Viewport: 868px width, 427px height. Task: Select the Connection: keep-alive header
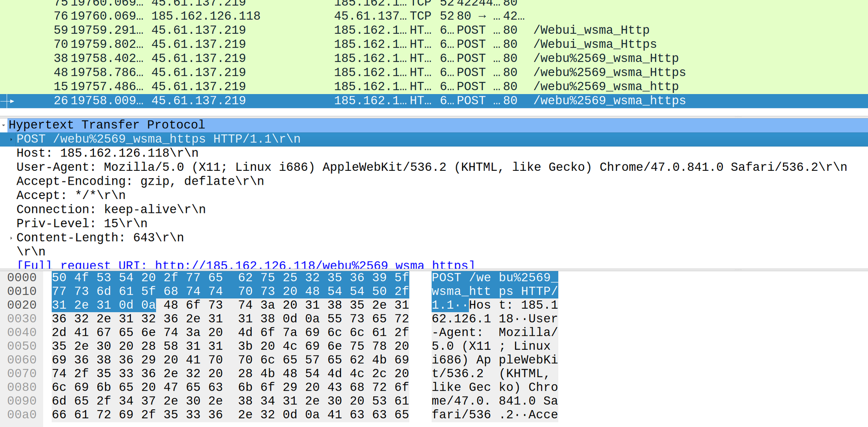(x=111, y=209)
